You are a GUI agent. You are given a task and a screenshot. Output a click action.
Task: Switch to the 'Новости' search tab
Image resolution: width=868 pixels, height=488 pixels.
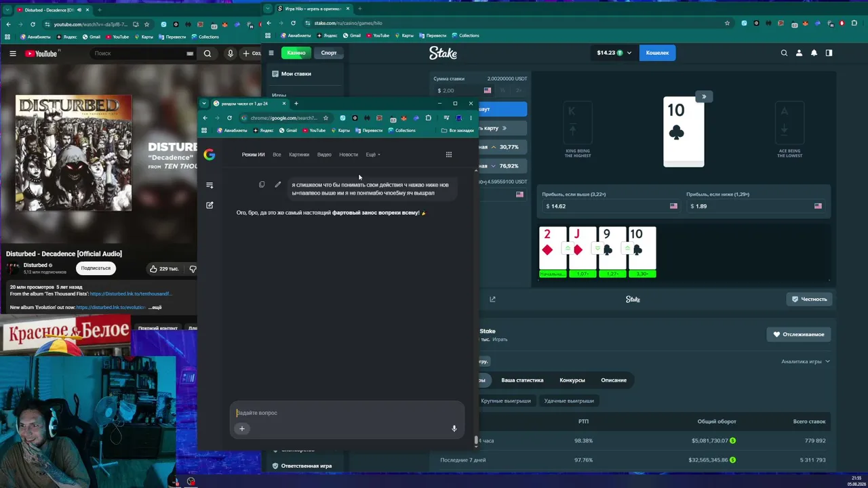[x=349, y=155]
